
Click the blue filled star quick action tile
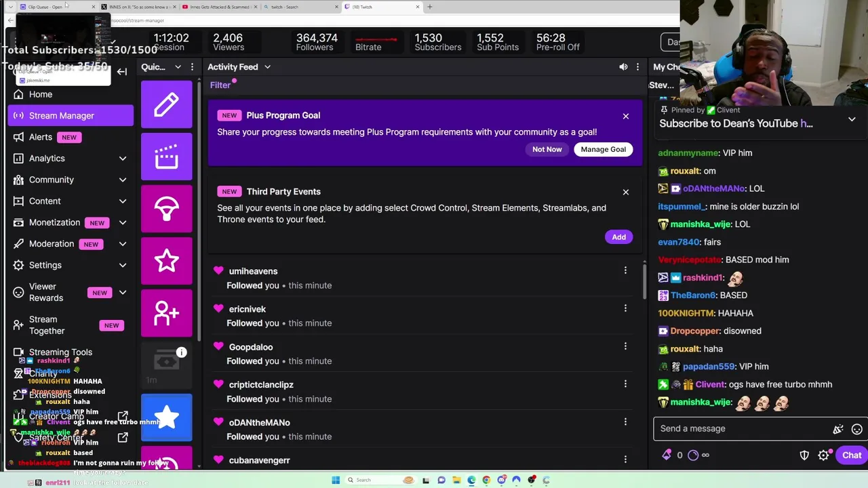coord(166,418)
